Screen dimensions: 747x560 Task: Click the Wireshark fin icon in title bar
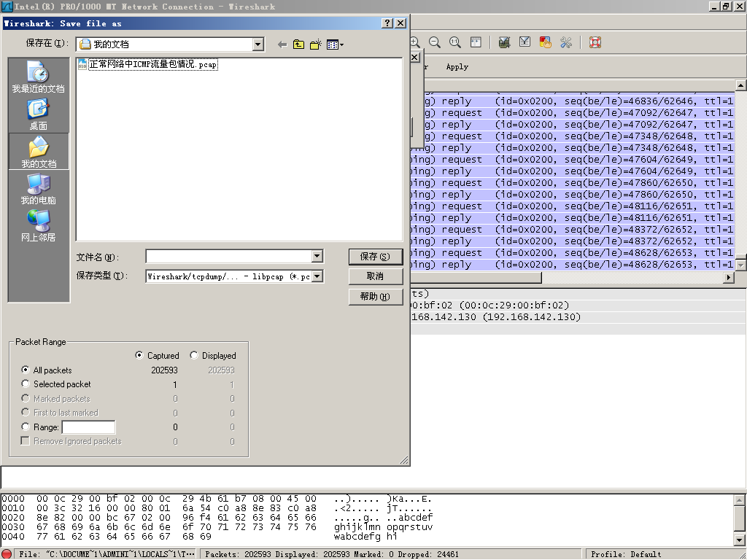pyautogui.click(x=7, y=7)
